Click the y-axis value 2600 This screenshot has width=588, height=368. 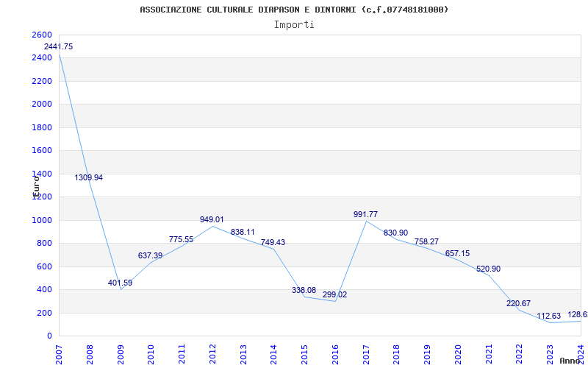point(42,35)
